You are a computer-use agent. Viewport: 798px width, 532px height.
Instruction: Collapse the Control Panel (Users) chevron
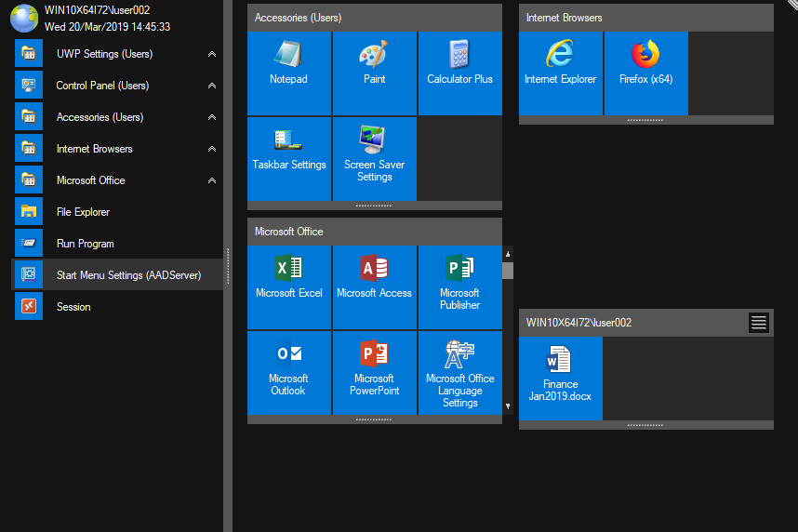212,86
